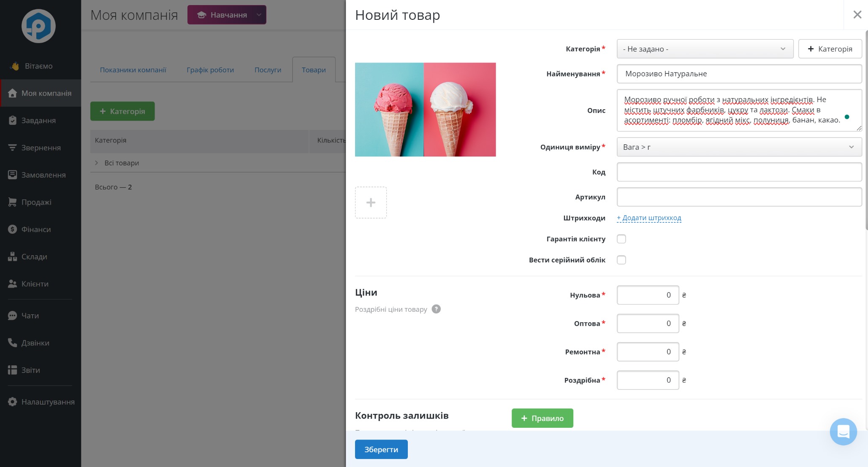Open the Reports sidebar icon
Screen dimensions: 868x467
(x=12, y=370)
